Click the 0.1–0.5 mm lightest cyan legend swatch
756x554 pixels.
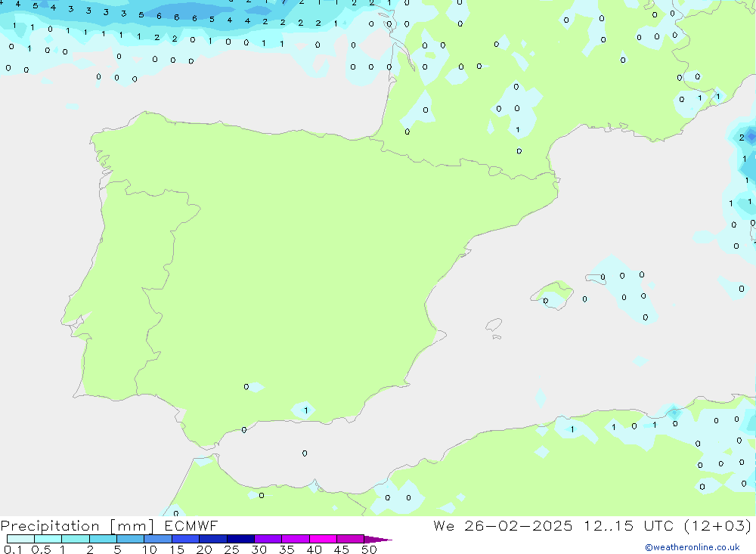[x=20, y=539]
